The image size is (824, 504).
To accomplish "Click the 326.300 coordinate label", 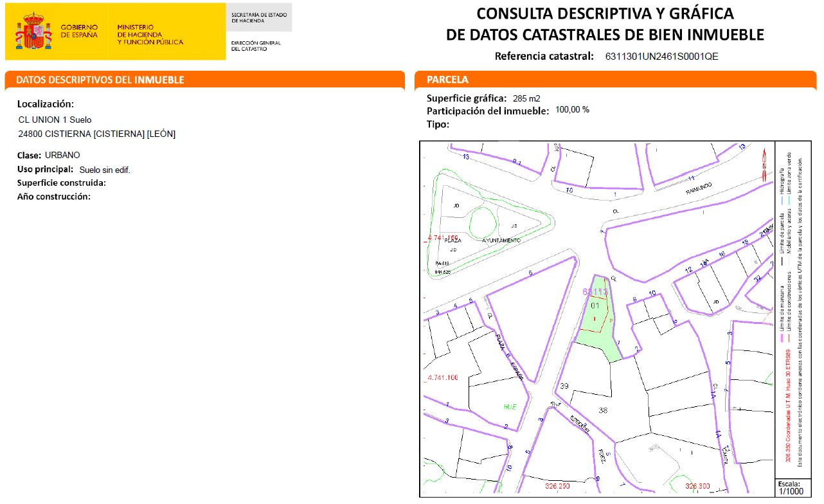I will 697,486.
